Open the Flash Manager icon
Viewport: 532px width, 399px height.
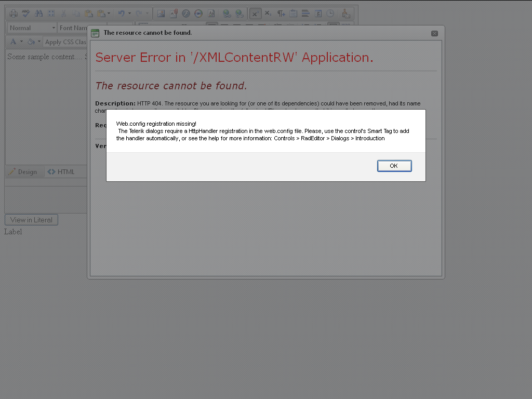pos(186,14)
